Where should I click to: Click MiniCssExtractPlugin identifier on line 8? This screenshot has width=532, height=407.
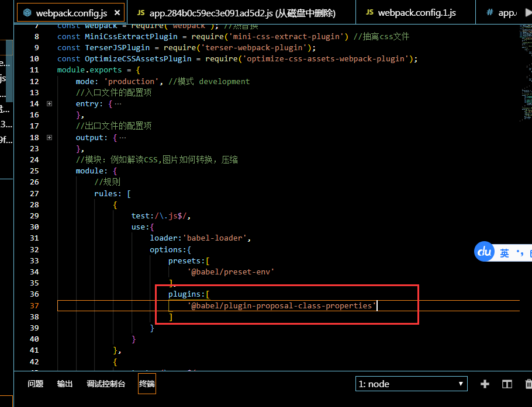[x=131, y=37]
